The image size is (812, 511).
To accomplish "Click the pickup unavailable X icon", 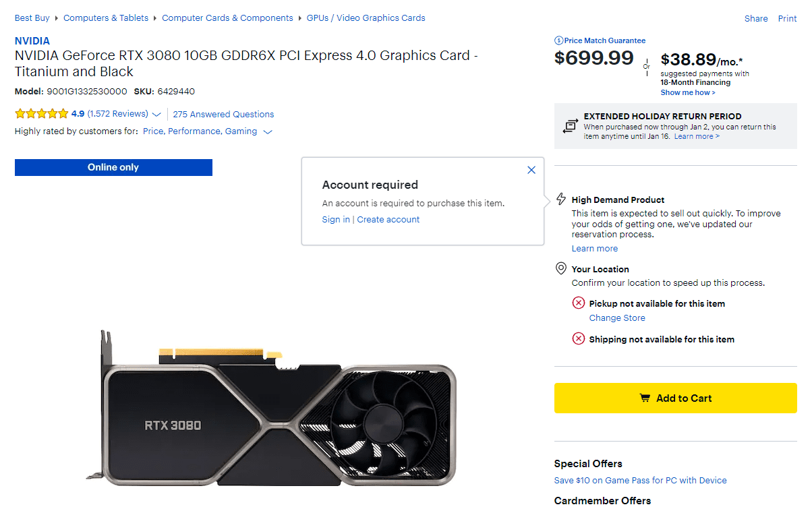I will point(579,303).
